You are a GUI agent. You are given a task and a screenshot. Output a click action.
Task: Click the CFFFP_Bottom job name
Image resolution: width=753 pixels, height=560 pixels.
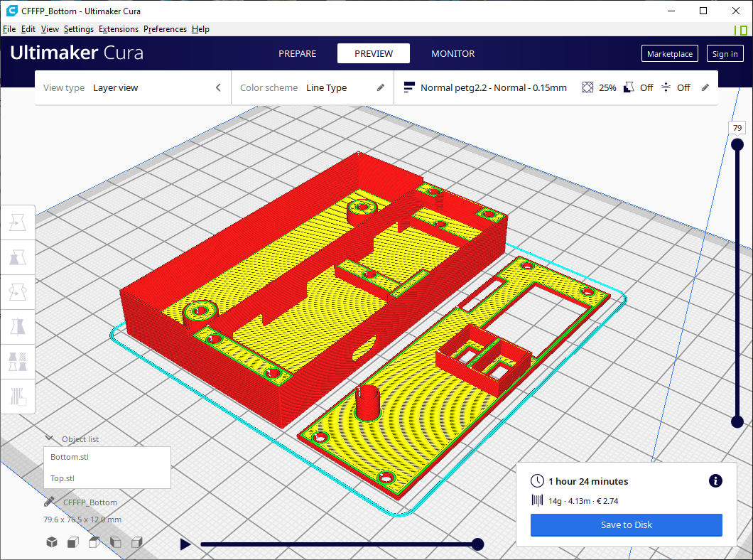point(90,502)
